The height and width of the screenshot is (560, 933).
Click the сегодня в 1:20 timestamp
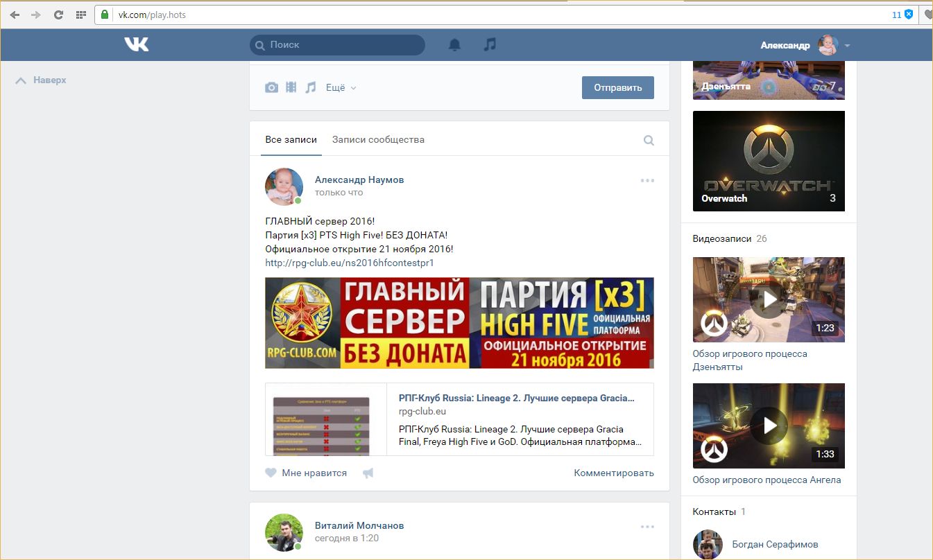pyautogui.click(x=347, y=538)
